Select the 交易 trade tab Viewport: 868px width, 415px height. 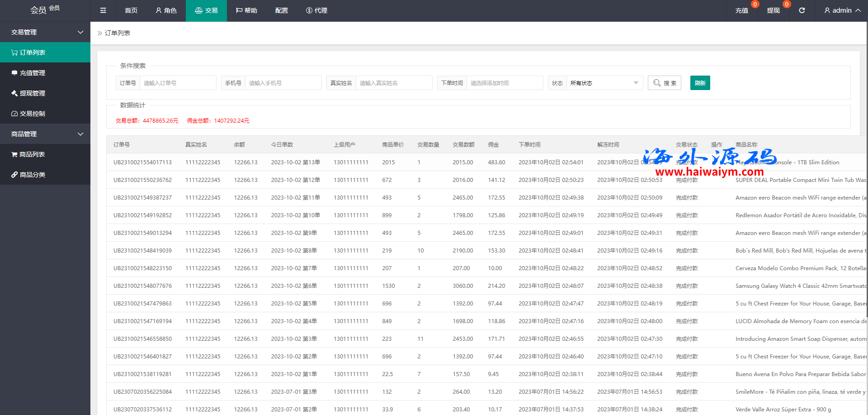[x=206, y=10]
